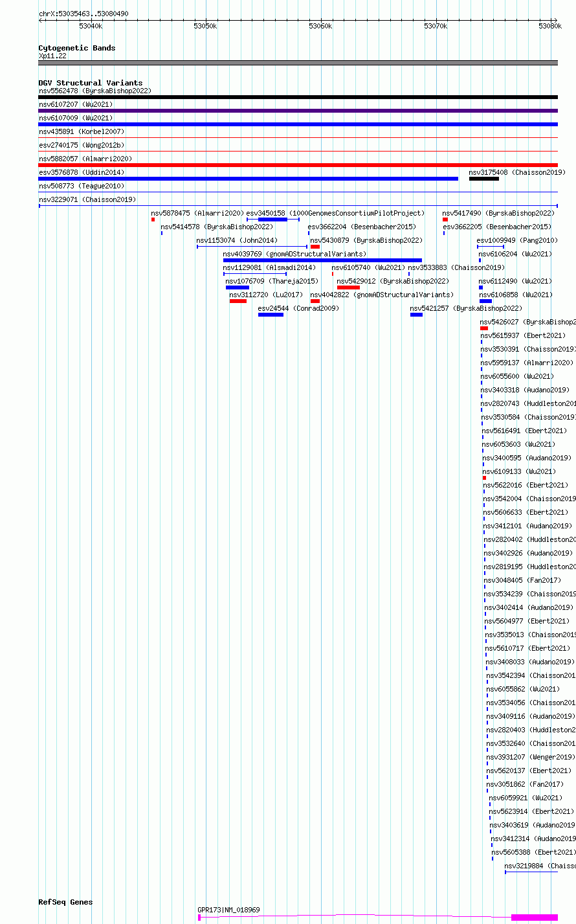Click the nsv5616491 (Ebert2021) label
The image size is (576, 924).
(525, 431)
